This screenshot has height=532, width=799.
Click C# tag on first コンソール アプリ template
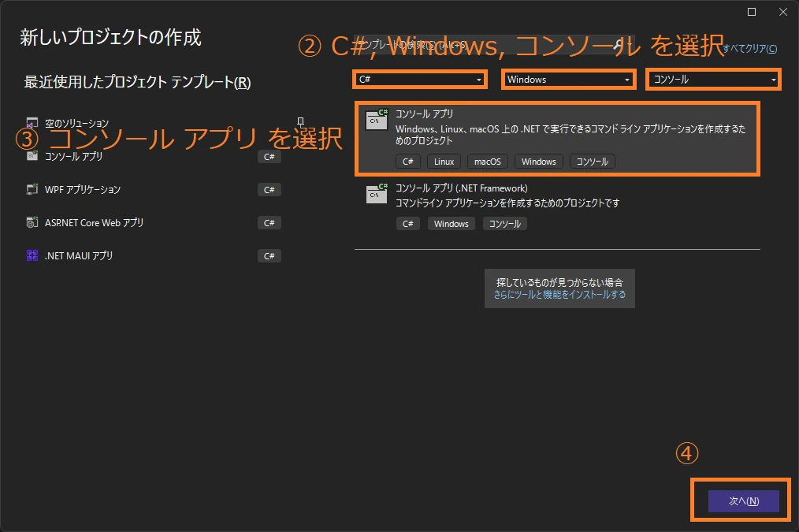pos(407,162)
